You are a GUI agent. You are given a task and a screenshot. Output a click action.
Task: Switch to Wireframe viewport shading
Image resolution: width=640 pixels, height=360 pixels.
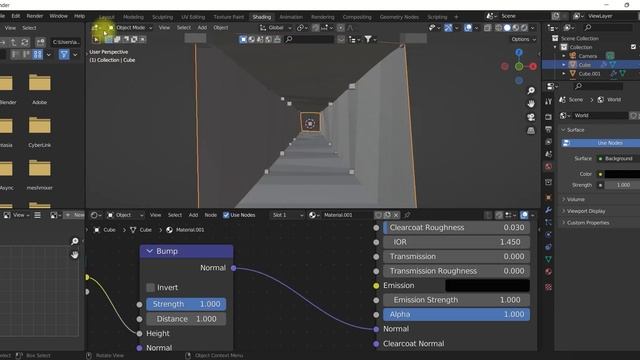pos(499,28)
